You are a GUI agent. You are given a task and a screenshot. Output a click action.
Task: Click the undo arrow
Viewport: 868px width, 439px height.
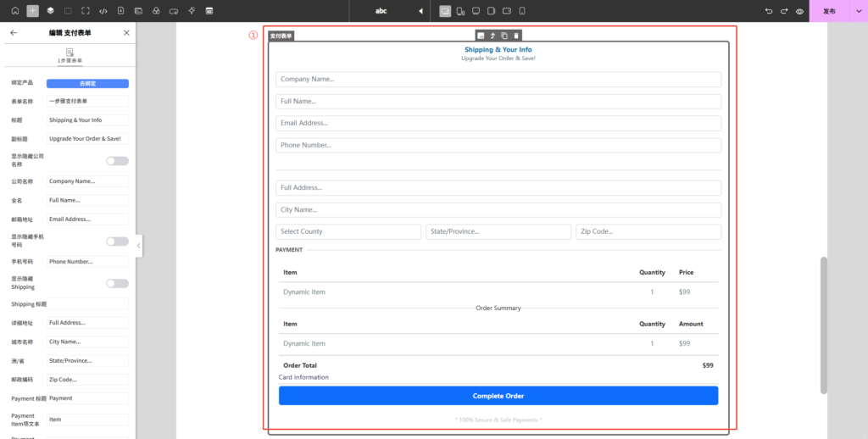pos(769,11)
